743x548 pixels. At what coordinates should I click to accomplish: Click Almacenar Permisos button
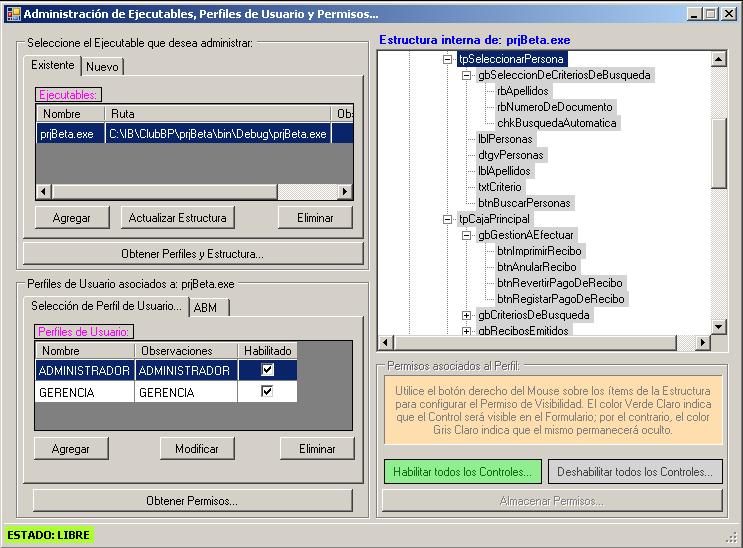[x=552, y=501]
